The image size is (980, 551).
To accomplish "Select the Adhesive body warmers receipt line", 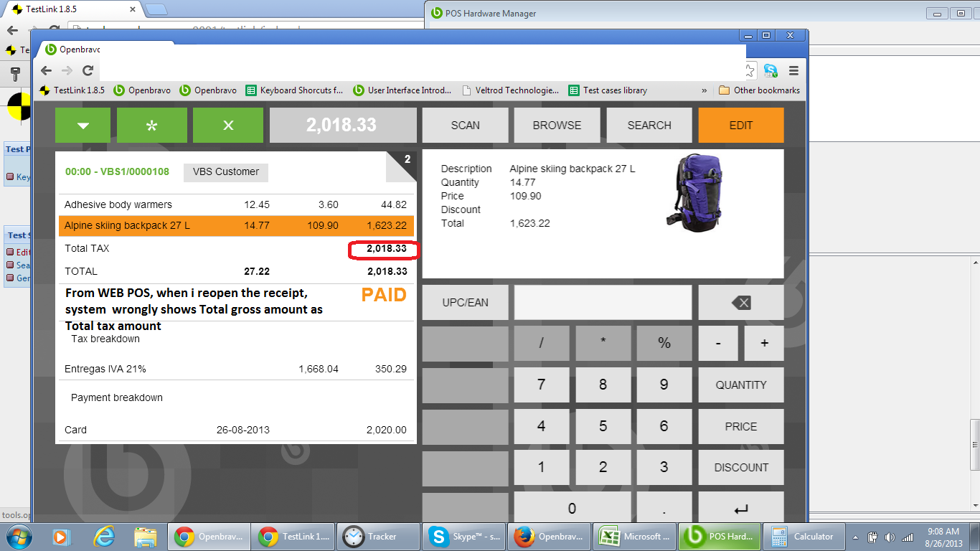I will tap(235, 204).
